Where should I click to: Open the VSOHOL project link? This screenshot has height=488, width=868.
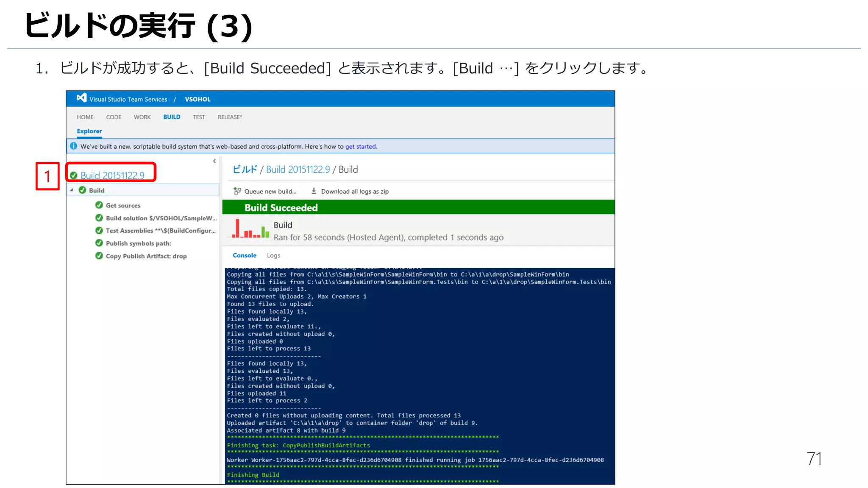[x=198, y=99]
